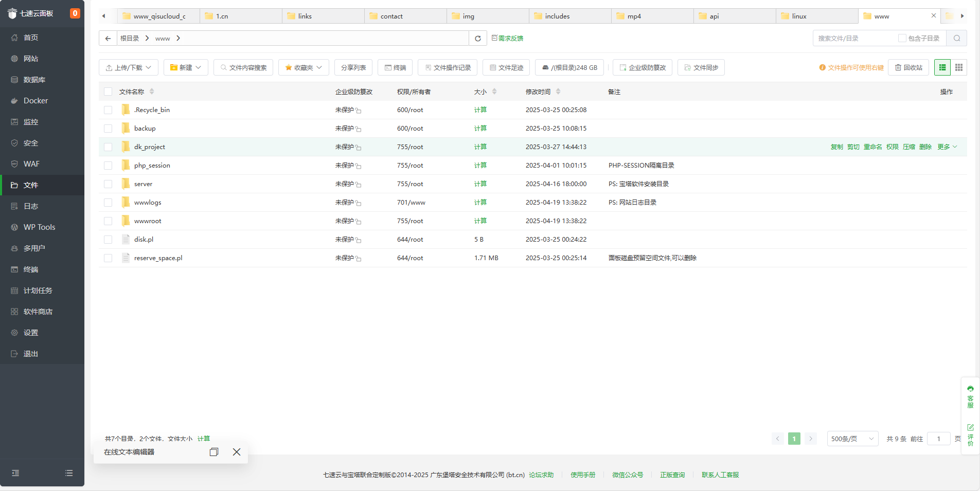Viewport: 980px width, 491px height.
Task: Click 计算 size for wwwroot row
Action: point(480,221)
